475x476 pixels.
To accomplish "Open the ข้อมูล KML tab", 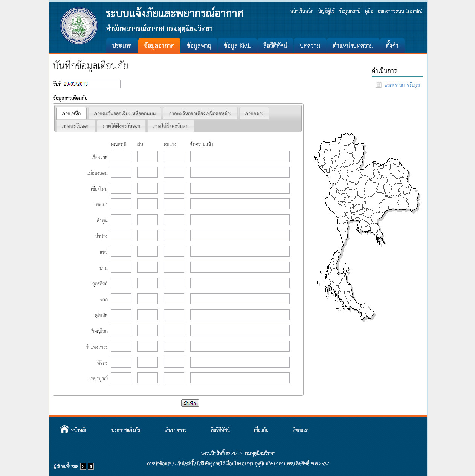I will tap(237, 46).
